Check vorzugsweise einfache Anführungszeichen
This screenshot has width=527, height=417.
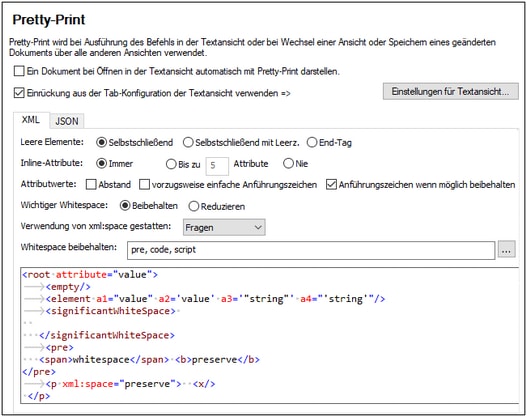tap(145, 184)
